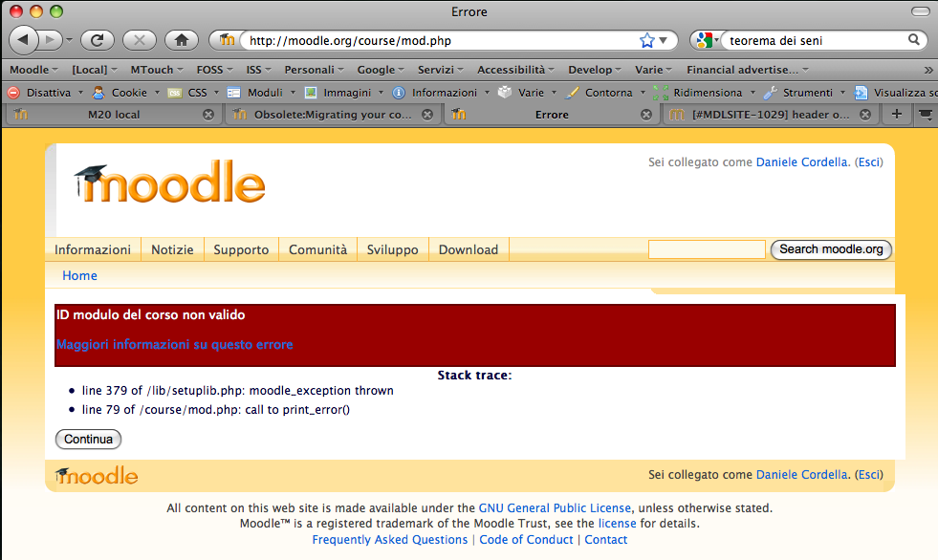Run search with the magnifying glass icon
The height and width of the screenshot is (560, 938).
913,40
